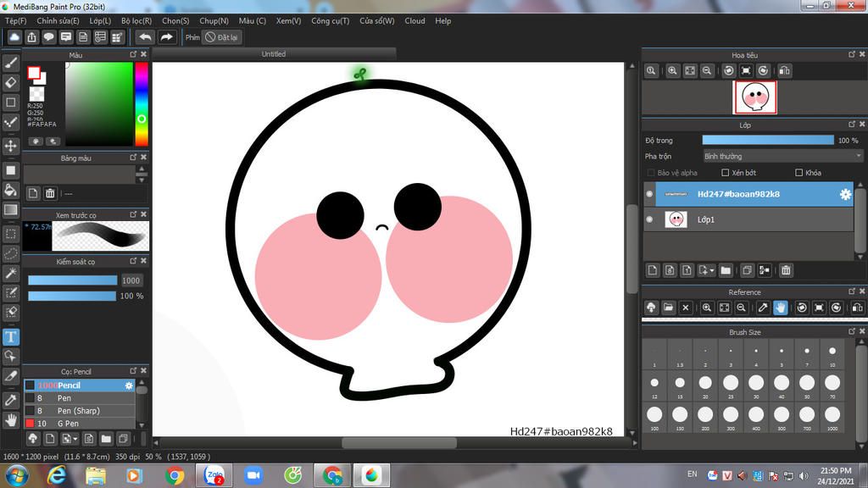Pick the Eyedropper tool in the left toolbar
This screenshot has height=488, width=868.
click(10, 400)
